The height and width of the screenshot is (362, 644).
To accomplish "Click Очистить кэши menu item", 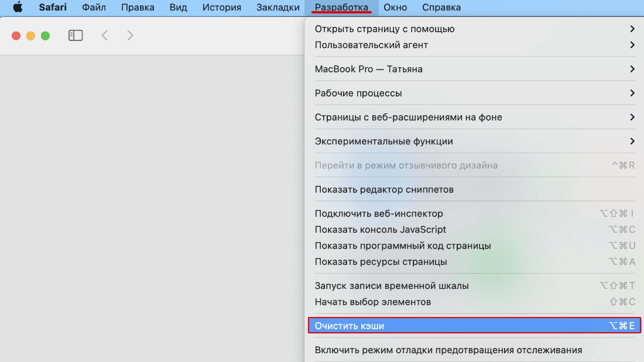I will click(474, 326).
